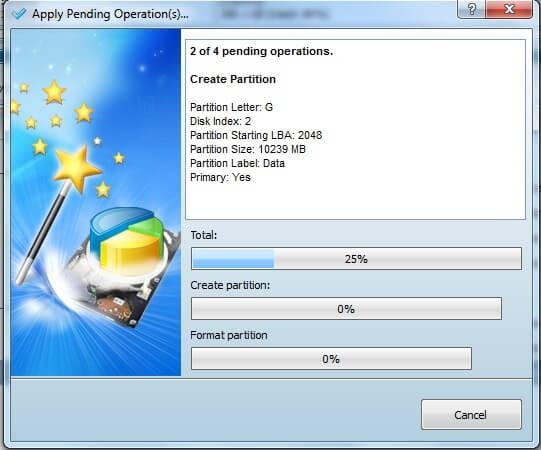Click the Total progress bar at 25%

[356, 258]
